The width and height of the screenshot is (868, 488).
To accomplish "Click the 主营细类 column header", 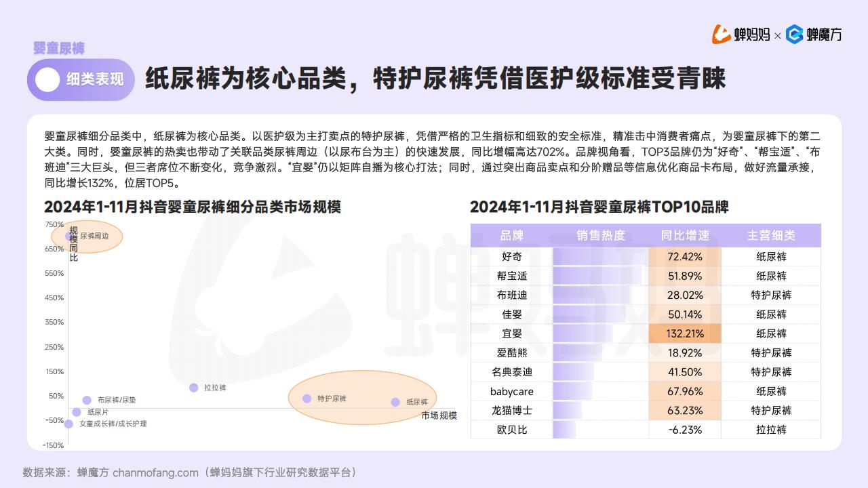I will (x=771, y=236).
